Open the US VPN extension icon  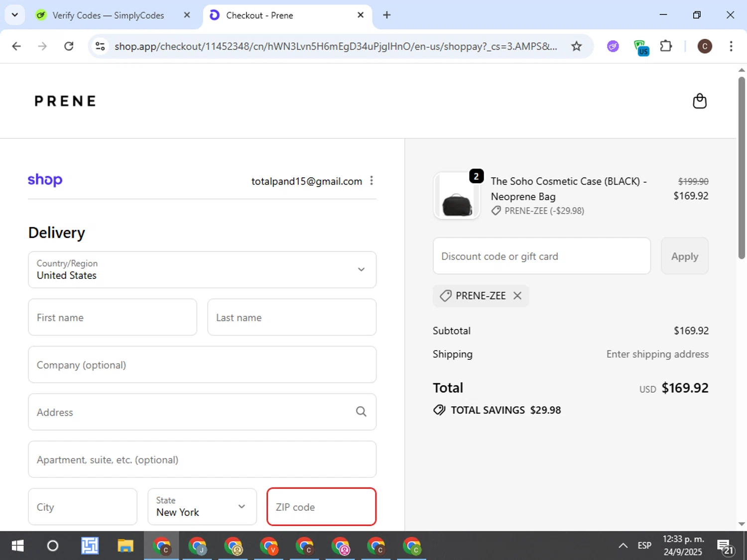tap(641, 47)
